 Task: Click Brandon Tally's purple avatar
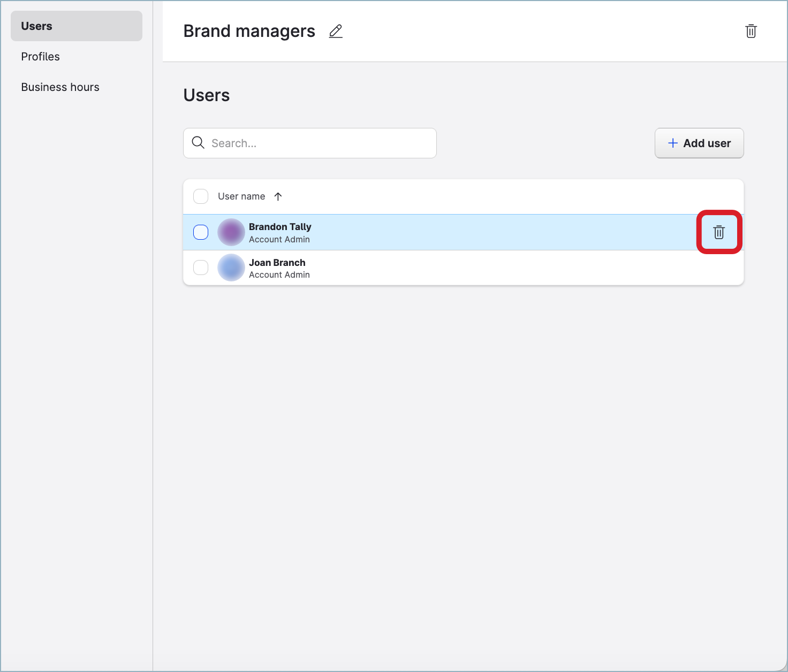tap(231, 232)
